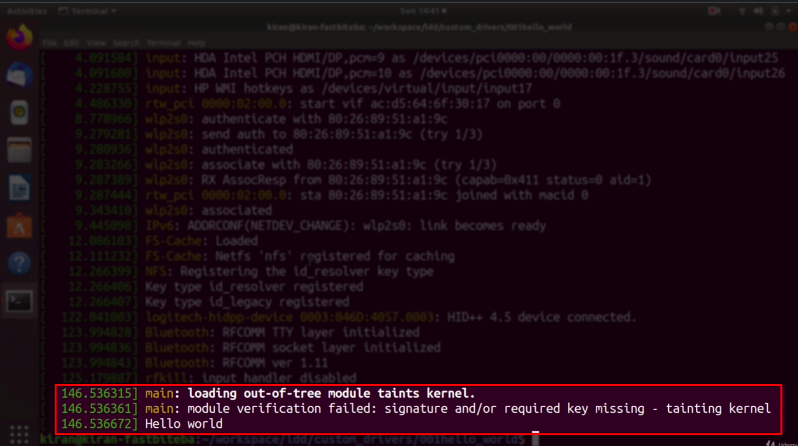
Task: Expand the Terminal app menu in top bar
Action: pyautogui.click(x=88, y=11)
